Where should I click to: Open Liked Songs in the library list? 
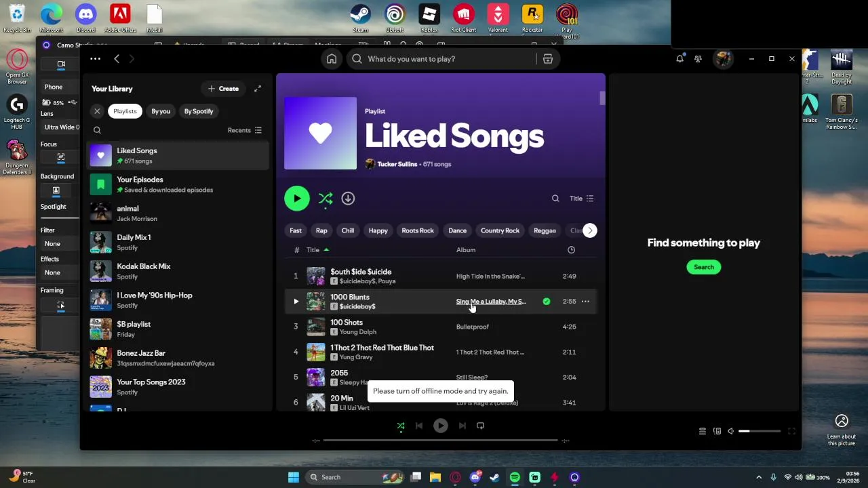(x=178, y=155)
